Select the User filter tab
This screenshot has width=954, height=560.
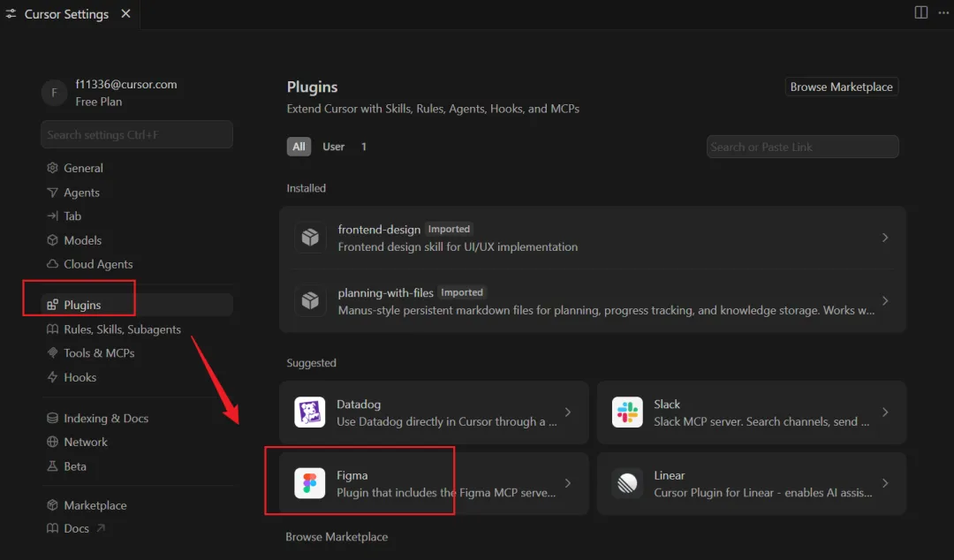coord(333,146)
